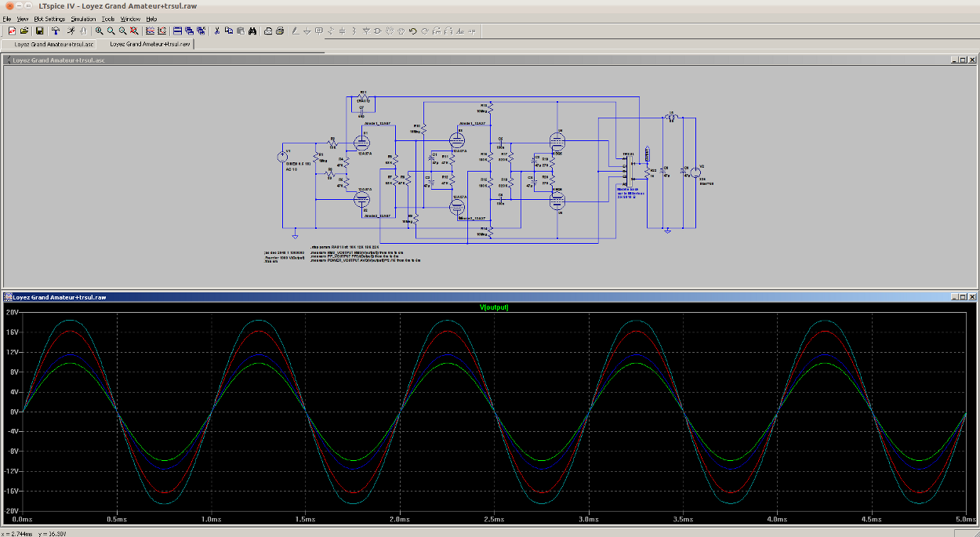980x537 pixels.
Task: Click the Copy toolbar icon
Action: pos(228,31)
